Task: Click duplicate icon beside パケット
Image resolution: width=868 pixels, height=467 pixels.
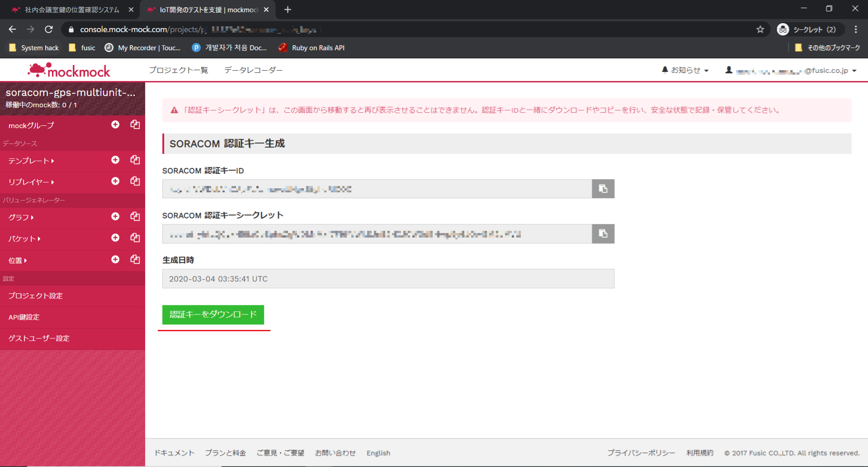Action: 135,238
